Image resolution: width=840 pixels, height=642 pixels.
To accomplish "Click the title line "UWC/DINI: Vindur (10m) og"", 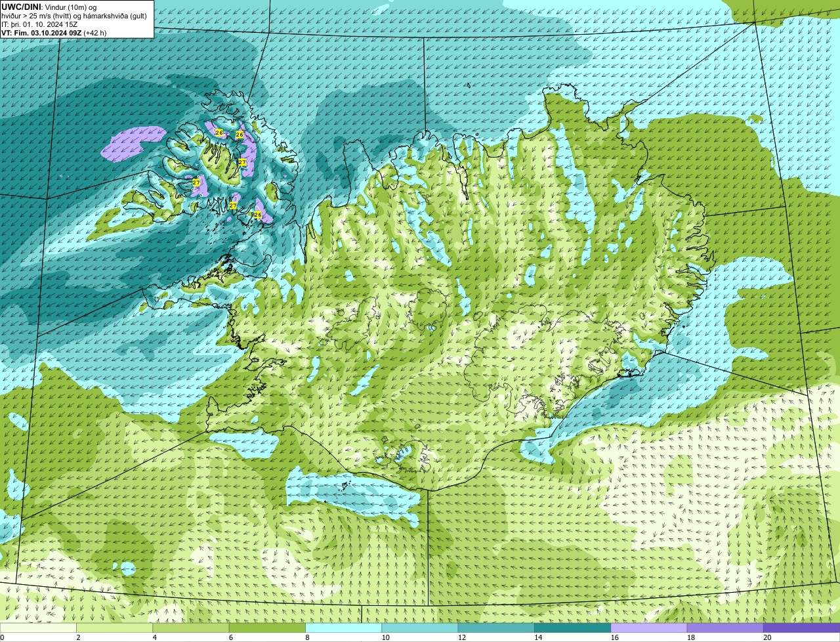I will pos(49,7).
